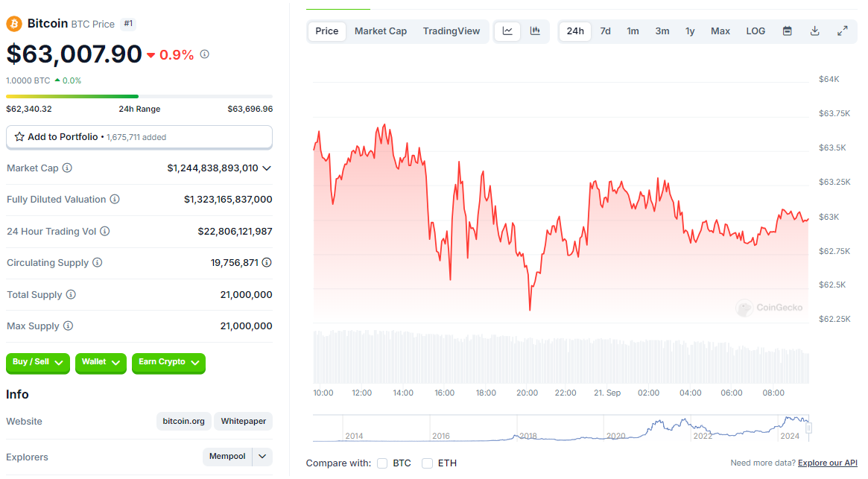Click the orange Bitcoin logo icon
The height and width of the screenshot is (479, 868).
tap(14, 24)
